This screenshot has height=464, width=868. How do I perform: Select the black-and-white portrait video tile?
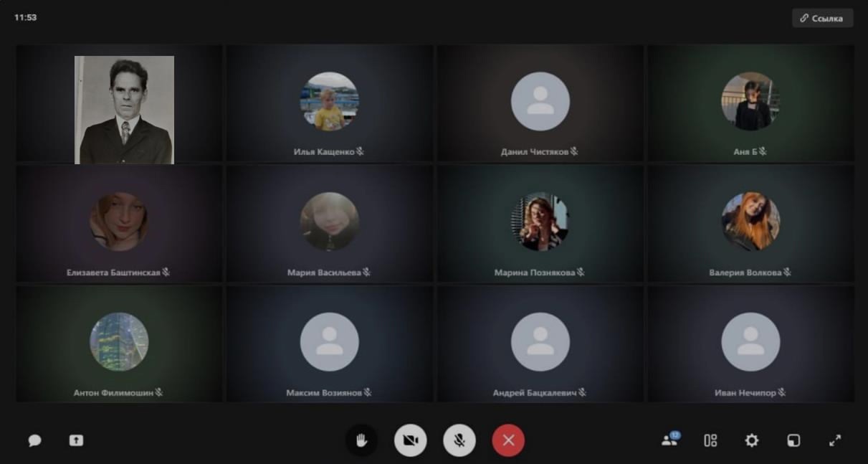tap(125, 110)
